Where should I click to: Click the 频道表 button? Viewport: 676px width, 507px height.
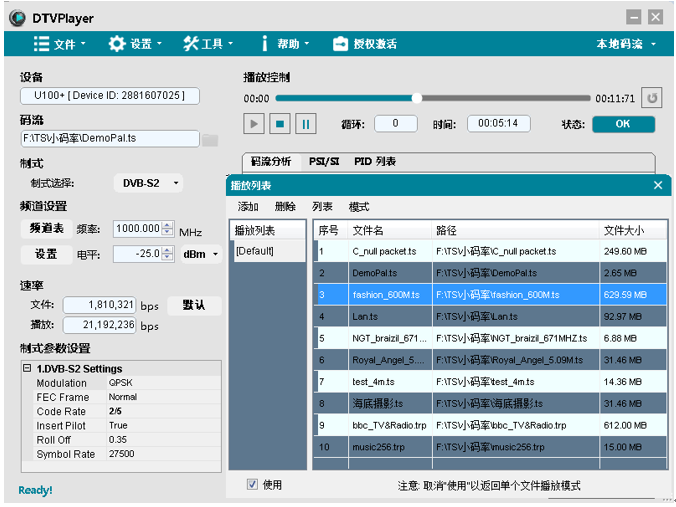47,228
